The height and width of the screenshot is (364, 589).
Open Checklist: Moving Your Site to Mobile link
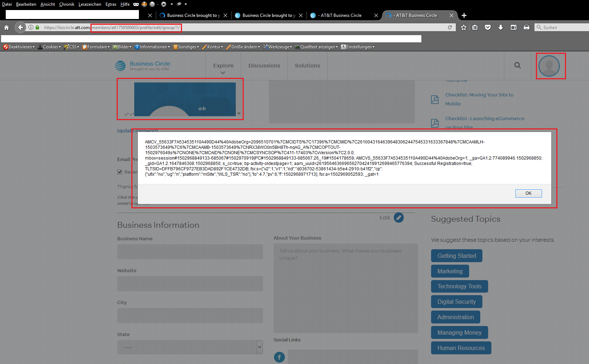point(480,99)
